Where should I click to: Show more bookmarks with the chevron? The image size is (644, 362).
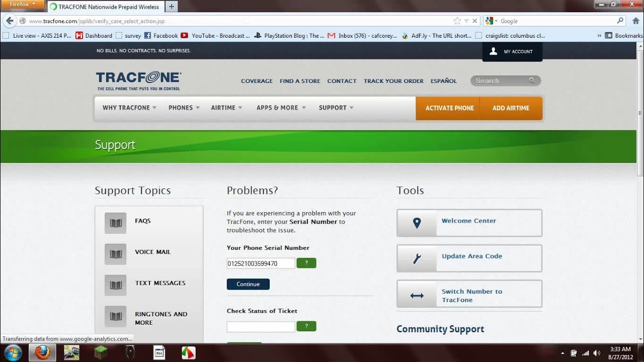599,36
